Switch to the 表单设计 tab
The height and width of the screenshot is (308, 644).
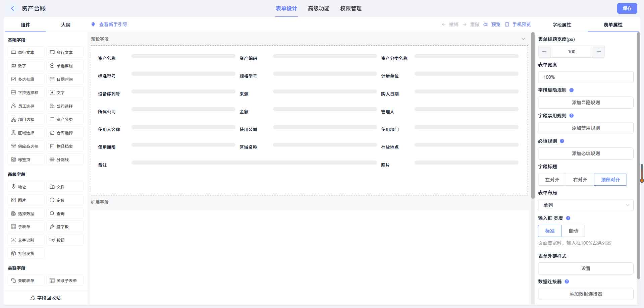click(286, 8)
